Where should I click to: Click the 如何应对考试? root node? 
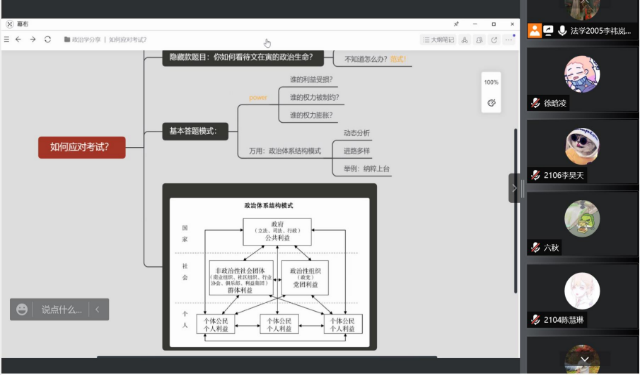[82, 147]
